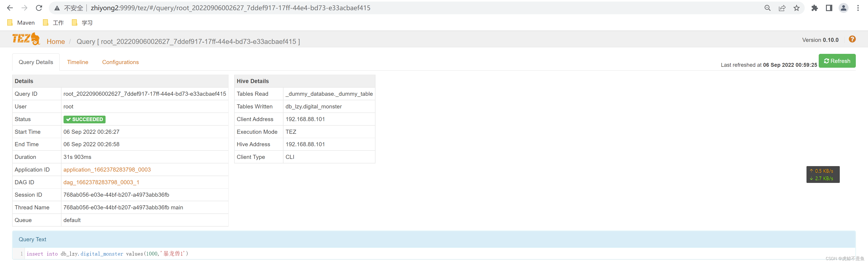Click the browser back arrow
Image resolution: width=868 pixels, height=263 pixels.
coord(10,8)
